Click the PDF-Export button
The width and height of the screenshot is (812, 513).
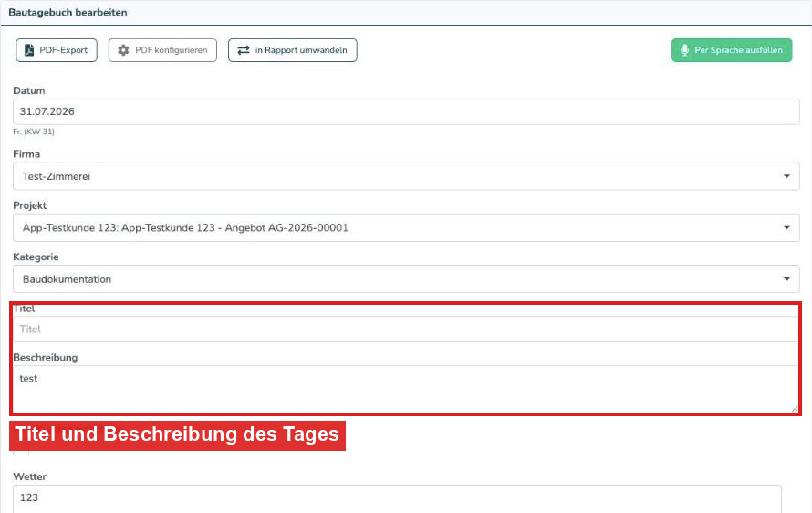(x=57, y=50)
